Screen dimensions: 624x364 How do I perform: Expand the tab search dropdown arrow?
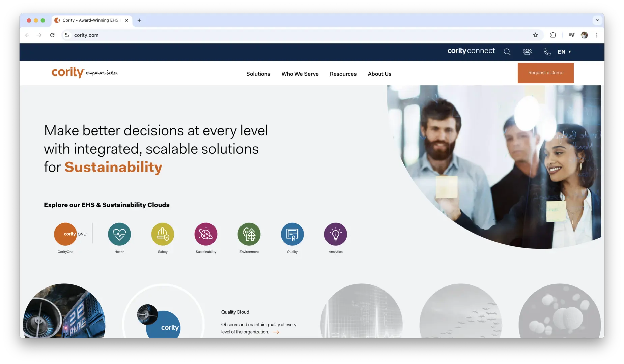(x=597, y=20)
